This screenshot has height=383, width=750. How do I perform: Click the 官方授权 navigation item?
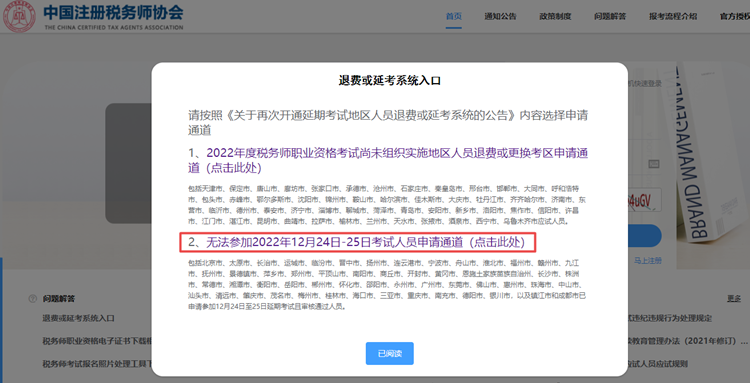coord(735,16)
